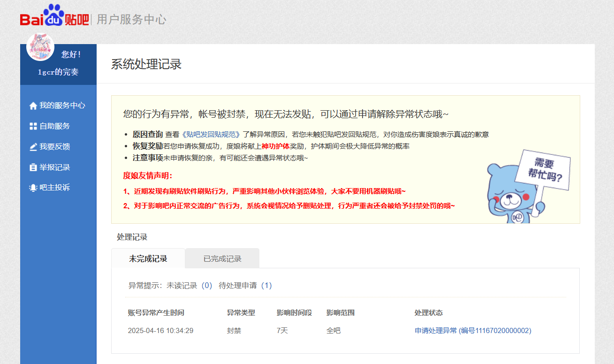Click the clipboard icon beside 举报记录

[33, 167]
